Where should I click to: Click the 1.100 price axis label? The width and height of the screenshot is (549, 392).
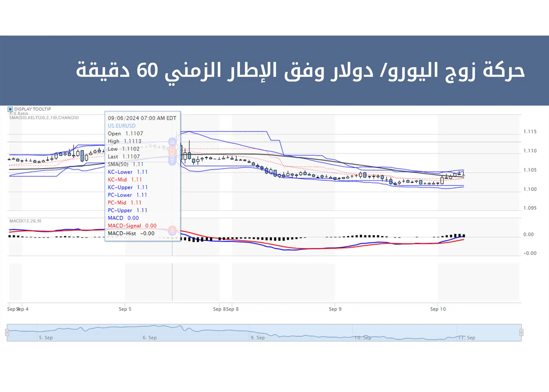point(530,189)
